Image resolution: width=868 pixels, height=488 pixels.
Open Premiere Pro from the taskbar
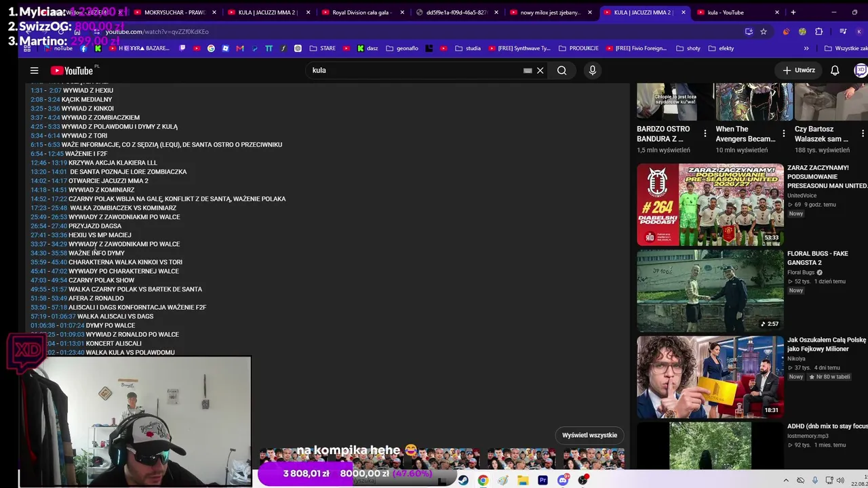click(x=542, y=480)
